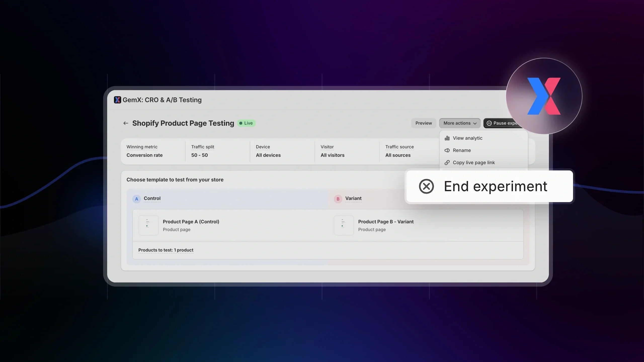Click the large GemX circular logo badge

(x=544, y=96)
